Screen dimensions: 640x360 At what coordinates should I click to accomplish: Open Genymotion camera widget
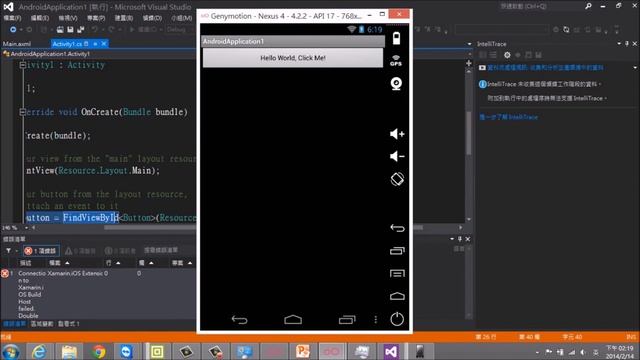(x=396, y=83)
